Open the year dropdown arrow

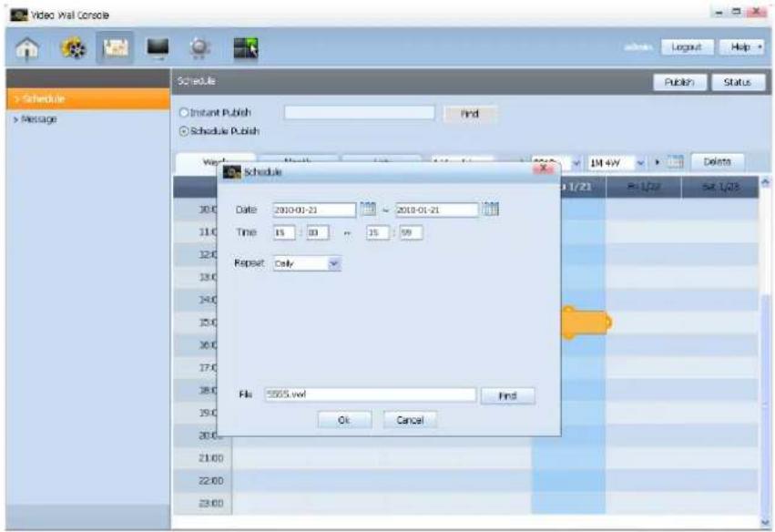576,163
